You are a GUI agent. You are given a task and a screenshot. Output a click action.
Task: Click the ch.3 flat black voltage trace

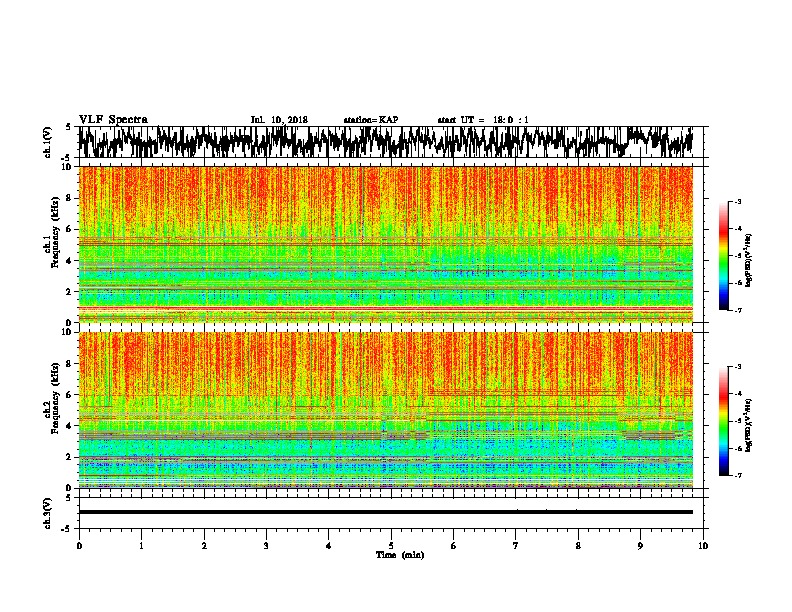coord(385,512)
